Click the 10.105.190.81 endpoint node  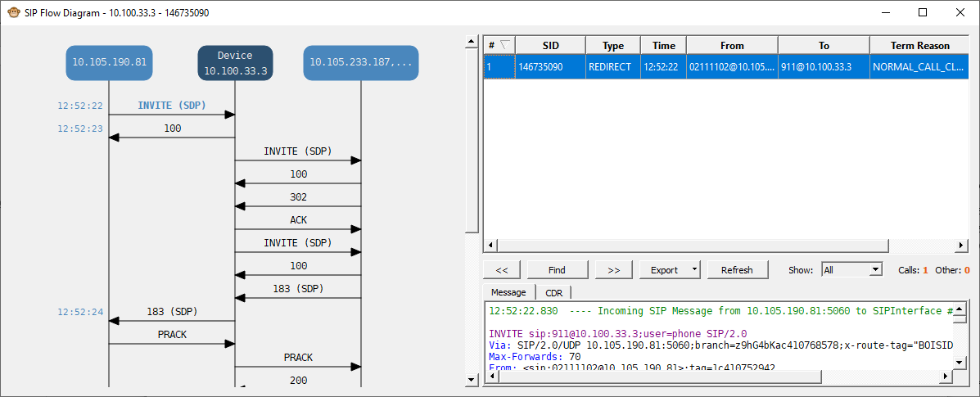pos(109,62)
